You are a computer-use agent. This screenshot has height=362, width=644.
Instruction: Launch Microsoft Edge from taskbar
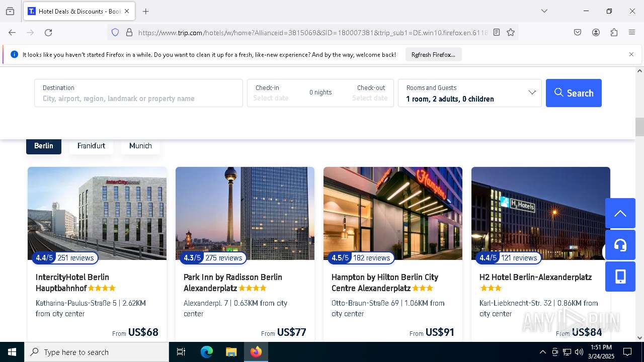click(207, 352)
